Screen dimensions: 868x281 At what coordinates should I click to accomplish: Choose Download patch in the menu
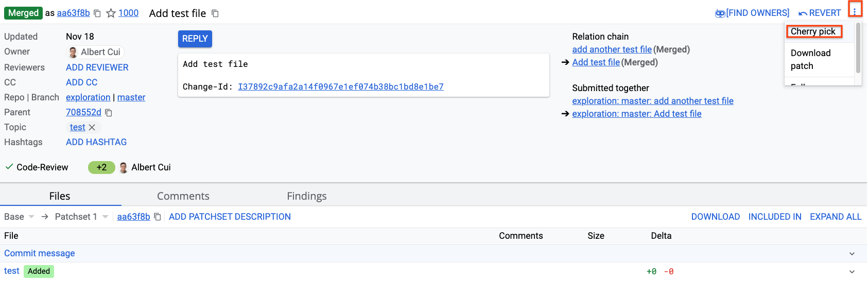click(810, 59)
